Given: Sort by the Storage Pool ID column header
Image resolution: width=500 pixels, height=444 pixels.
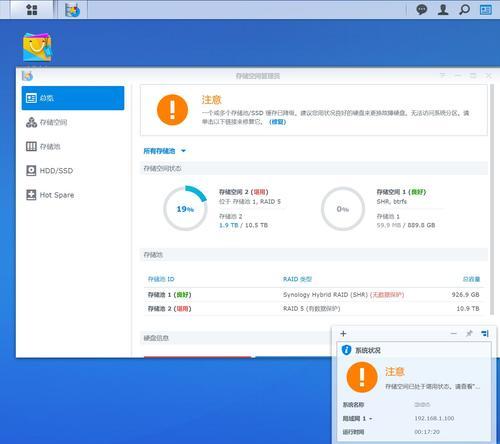Looking at the screenshot, I should click(x=161, y=279).
